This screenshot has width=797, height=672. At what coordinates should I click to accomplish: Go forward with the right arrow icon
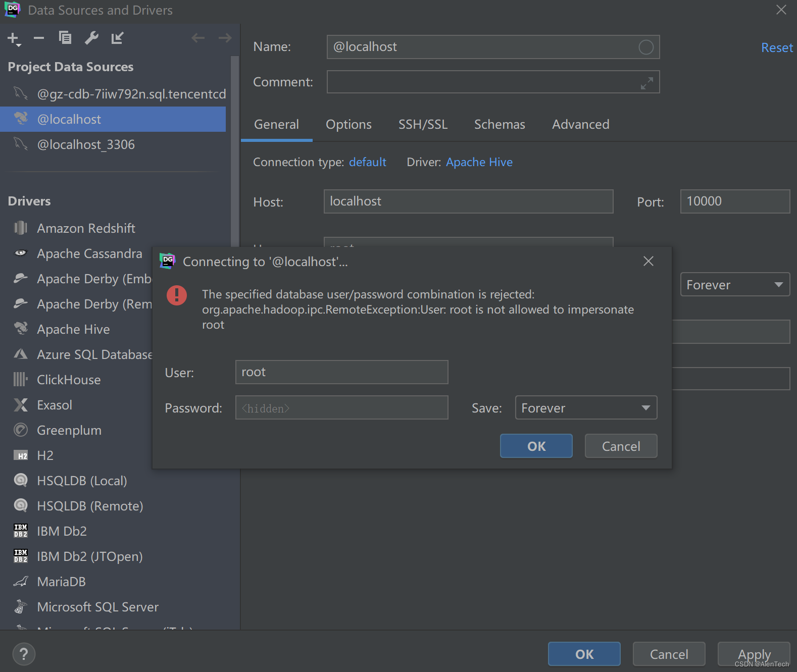pyautogui.click(x=225, y=38)
